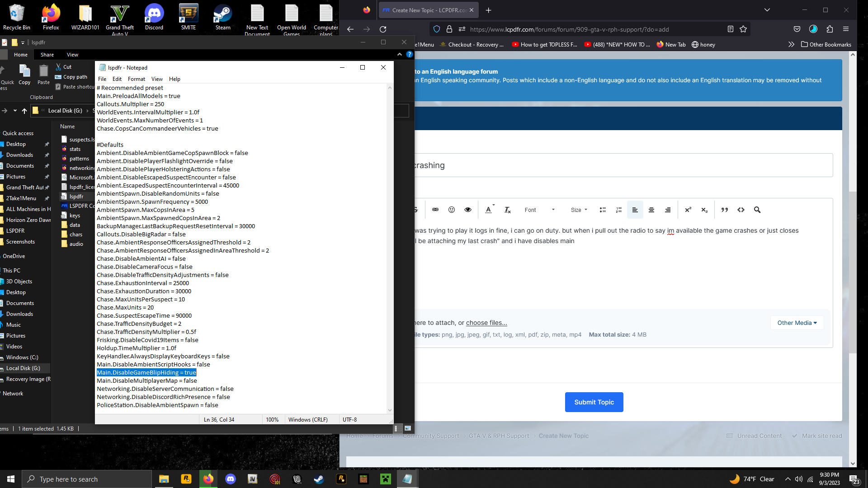
Task: Open the emoji picker in editor
Action: click(452, 210)
